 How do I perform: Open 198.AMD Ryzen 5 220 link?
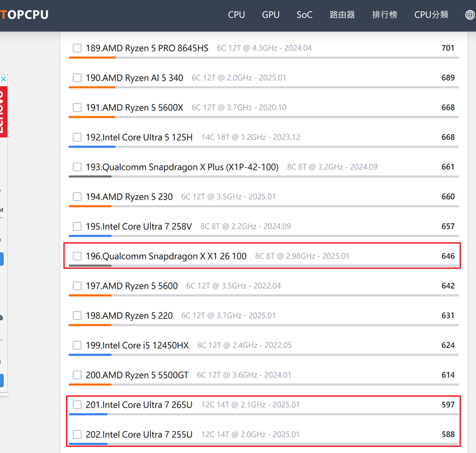[x=129, y=316]
